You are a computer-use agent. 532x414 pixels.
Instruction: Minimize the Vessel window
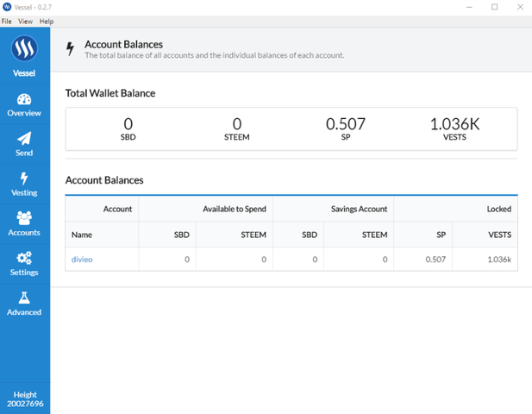coord(469,7)
